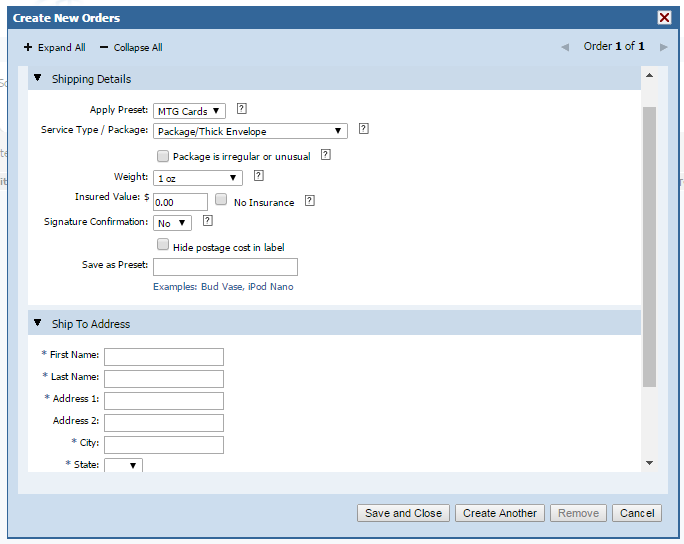Collapse the Shipping Details section
684x544 pixels.
pyautogui.click(x=38, y=78)
